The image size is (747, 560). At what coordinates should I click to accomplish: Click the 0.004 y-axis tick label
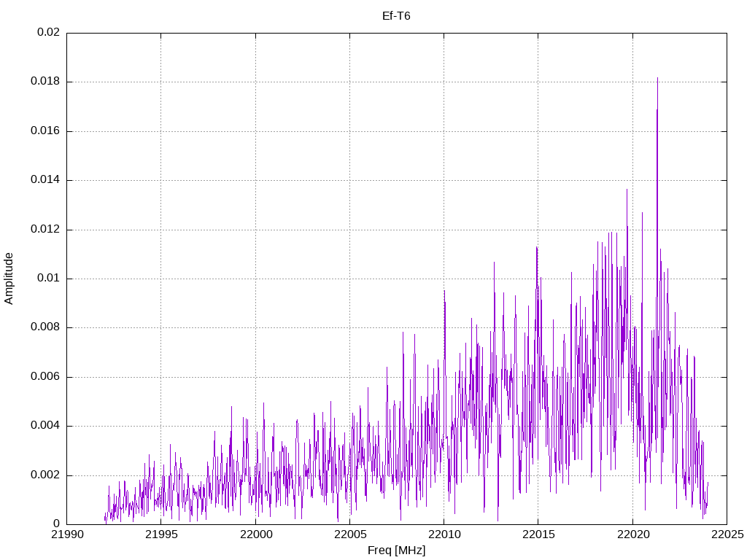point(46,426)
